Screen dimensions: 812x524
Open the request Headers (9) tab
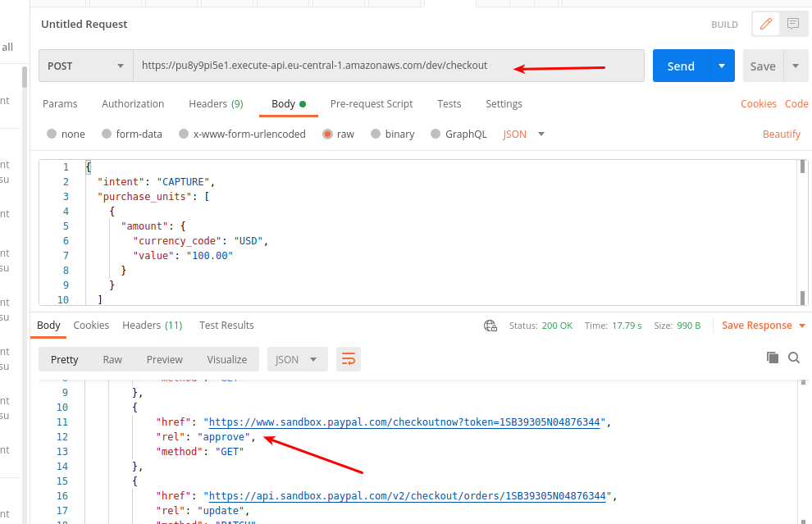pyautogui.click(x=216, y=104)
